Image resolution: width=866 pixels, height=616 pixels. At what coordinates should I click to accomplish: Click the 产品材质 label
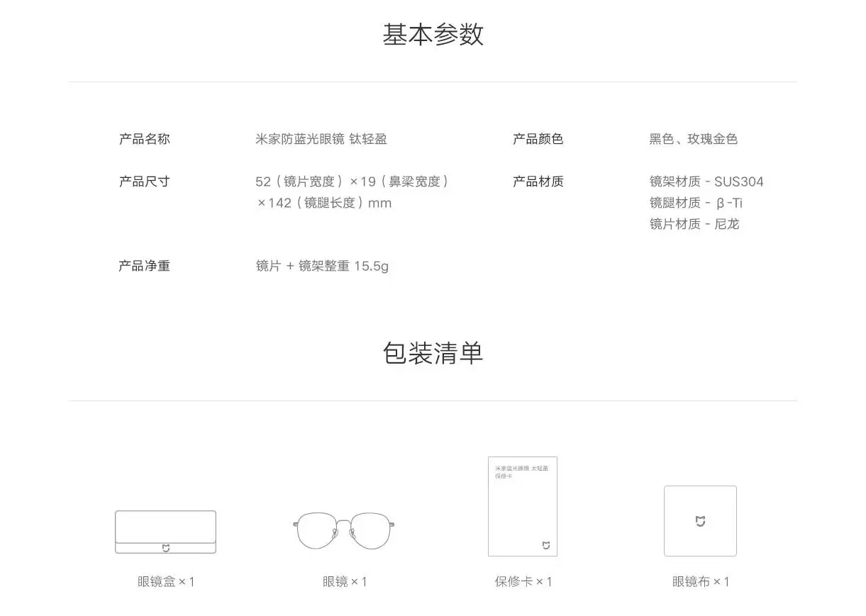click(x=538, y=181)
